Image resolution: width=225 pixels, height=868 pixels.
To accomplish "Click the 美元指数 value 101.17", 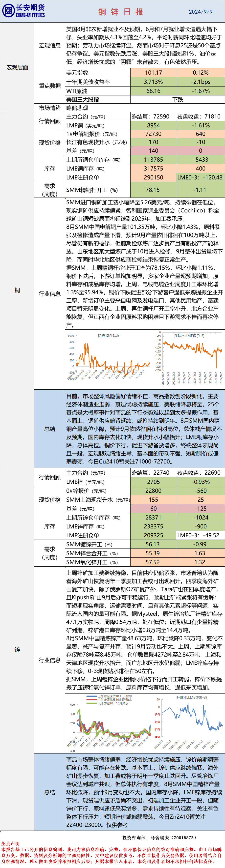I will [153, 73].
